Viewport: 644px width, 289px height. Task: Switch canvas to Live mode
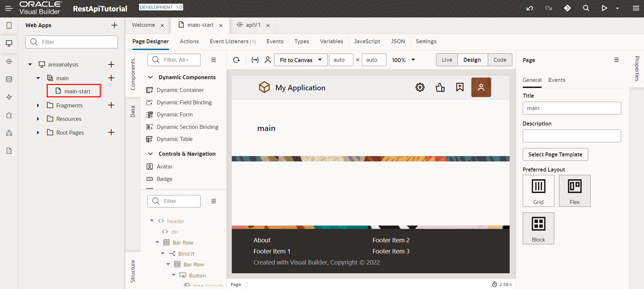(x=447, y=60)
